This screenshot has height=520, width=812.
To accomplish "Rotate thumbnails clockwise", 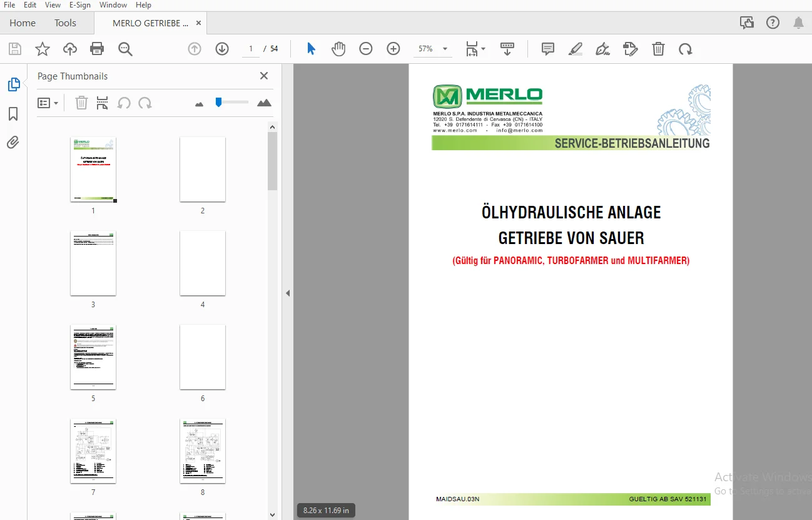I will coord(145,103).
